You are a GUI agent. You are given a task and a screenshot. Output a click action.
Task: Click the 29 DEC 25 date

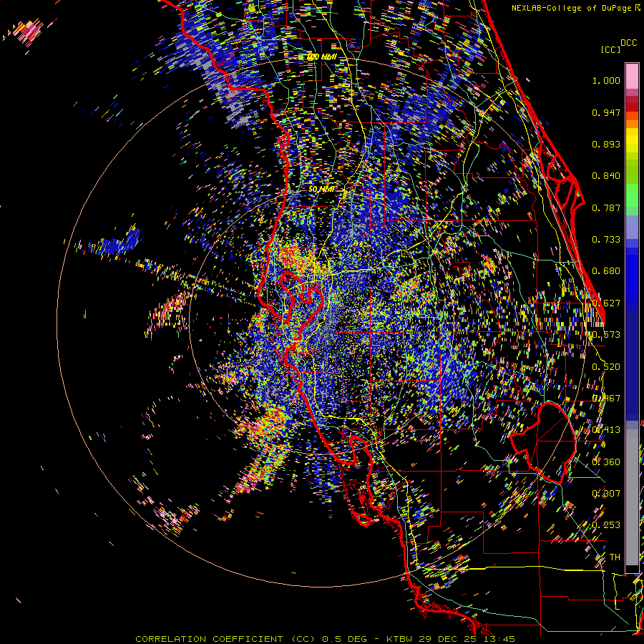[x=448, y=639]
